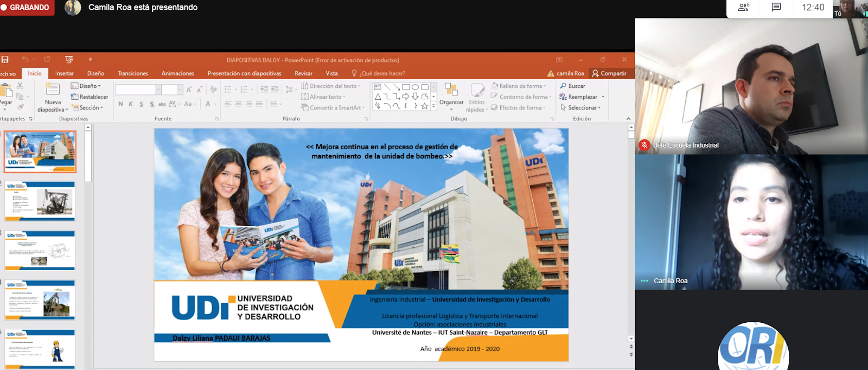Open the Seleccionar dropdown in Edición
868x370 pixels.
(582, 108)
